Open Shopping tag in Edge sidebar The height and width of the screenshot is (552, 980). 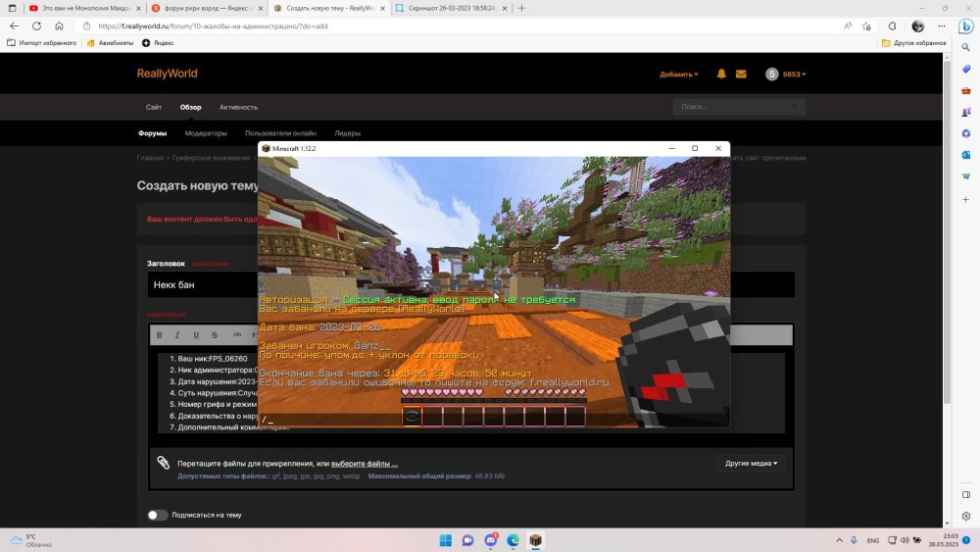[966, 69]
